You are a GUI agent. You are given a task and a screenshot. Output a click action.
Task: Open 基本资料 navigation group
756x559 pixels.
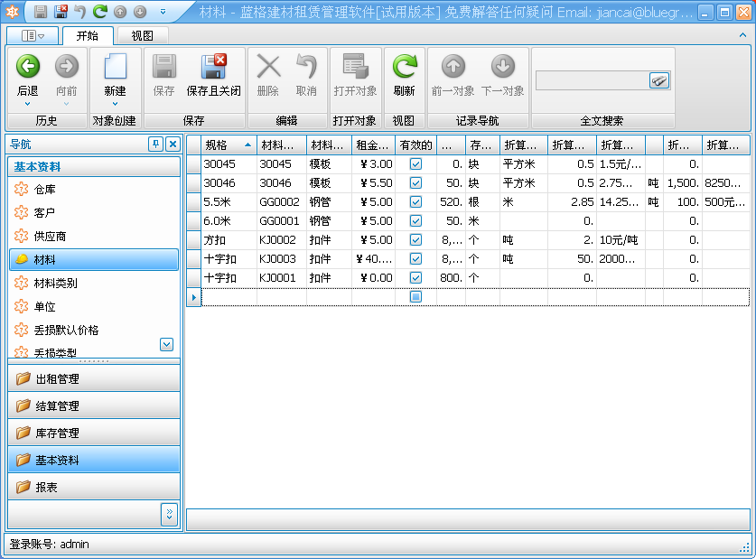pos(94,460)
